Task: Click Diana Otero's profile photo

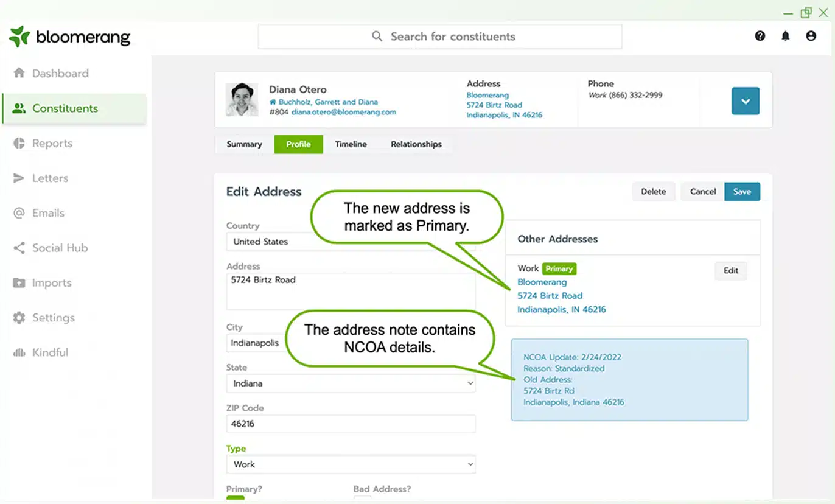Action: pos(242,99)
